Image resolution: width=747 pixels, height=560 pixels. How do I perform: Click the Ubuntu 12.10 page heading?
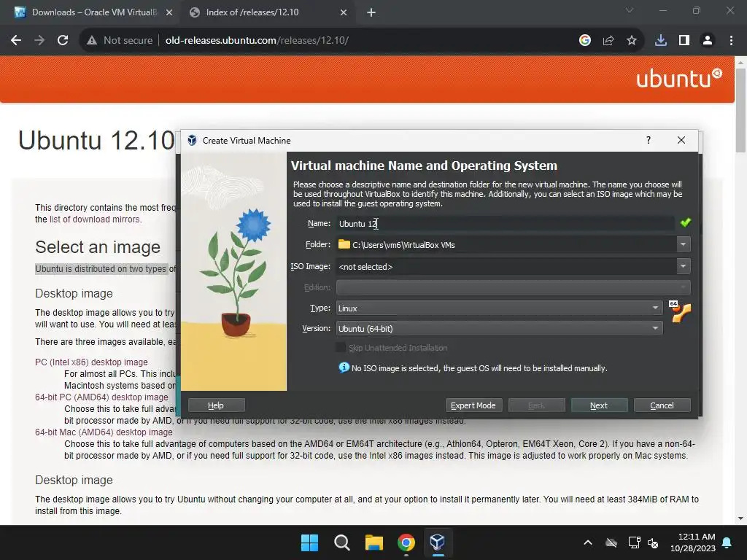pos(96,141)
